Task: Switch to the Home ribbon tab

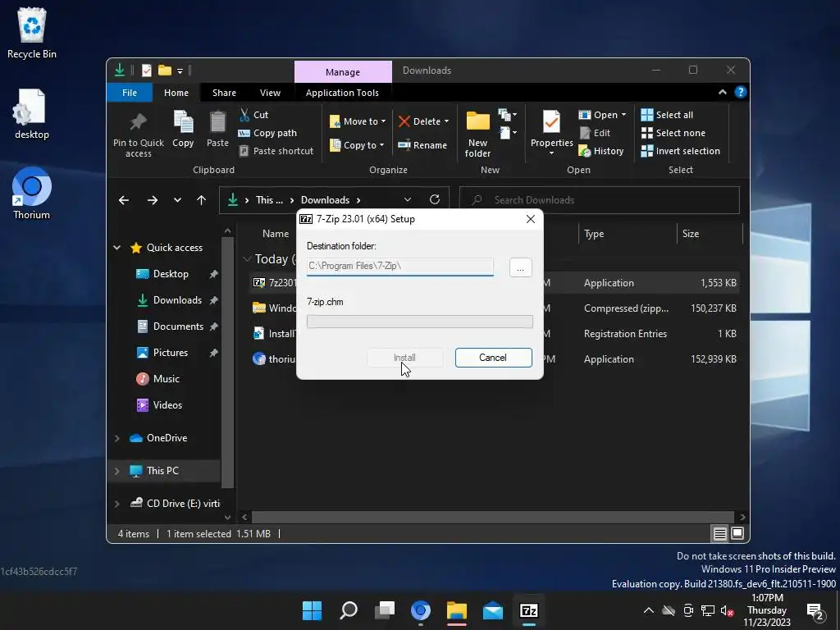Action: [x=176, y=93]
